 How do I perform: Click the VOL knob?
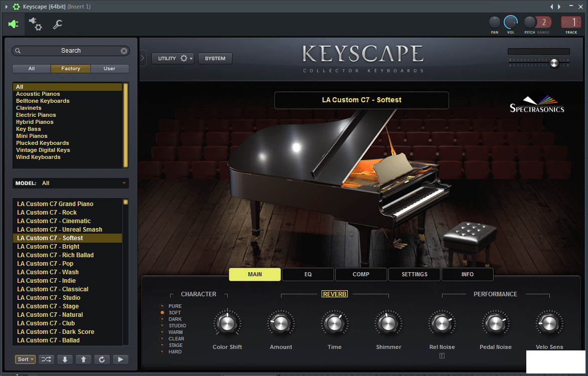510,22
